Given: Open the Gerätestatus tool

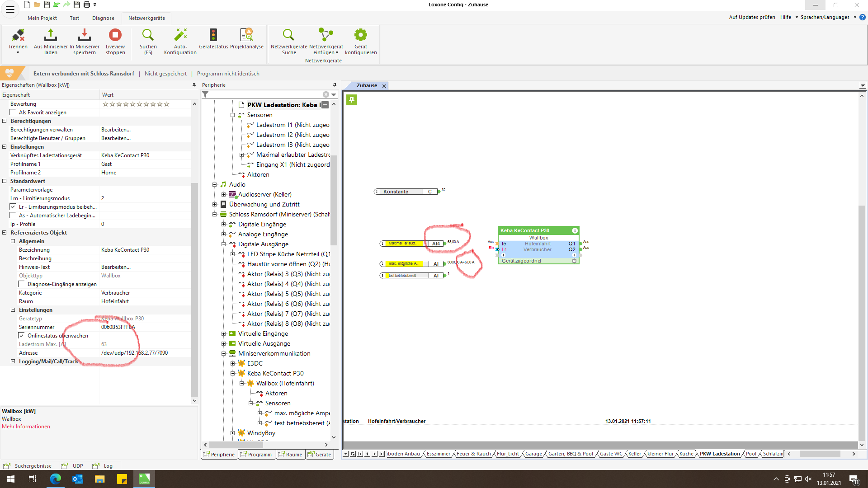Looking at the screenshot, I should click(213, 35).
